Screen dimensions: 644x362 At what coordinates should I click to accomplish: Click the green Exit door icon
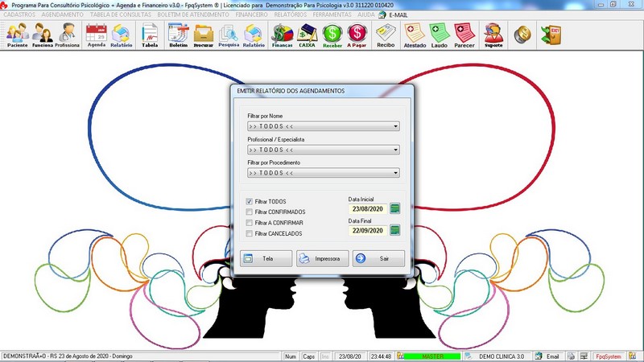pos(551,35)
